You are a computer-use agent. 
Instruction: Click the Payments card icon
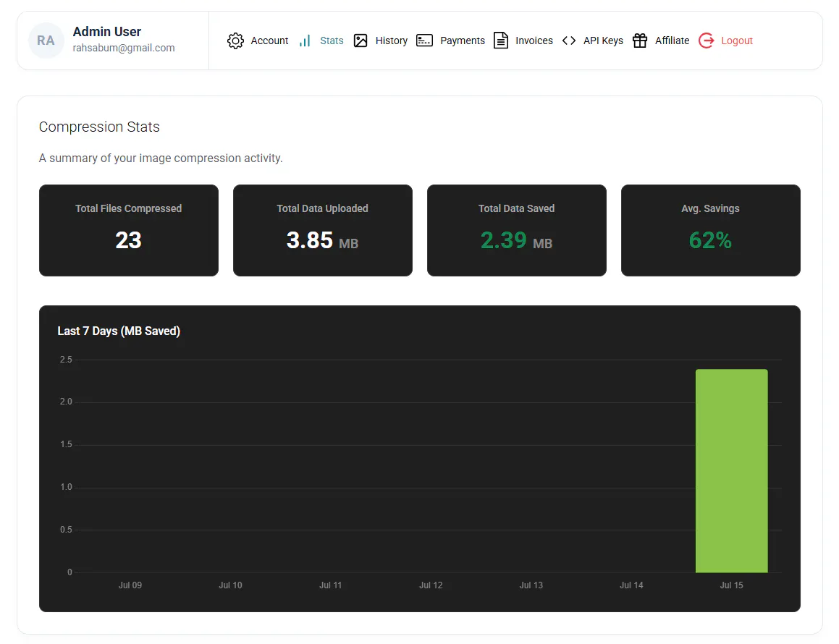tap(424, 41)
